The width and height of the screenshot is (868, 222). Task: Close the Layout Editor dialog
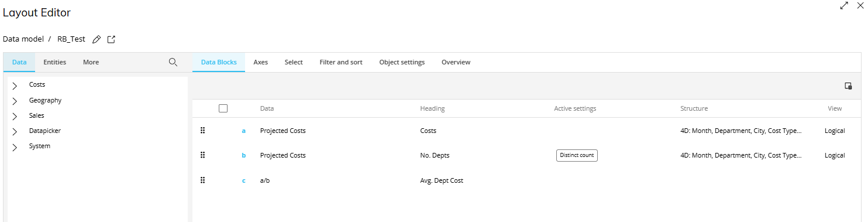[x=860, y=5]
